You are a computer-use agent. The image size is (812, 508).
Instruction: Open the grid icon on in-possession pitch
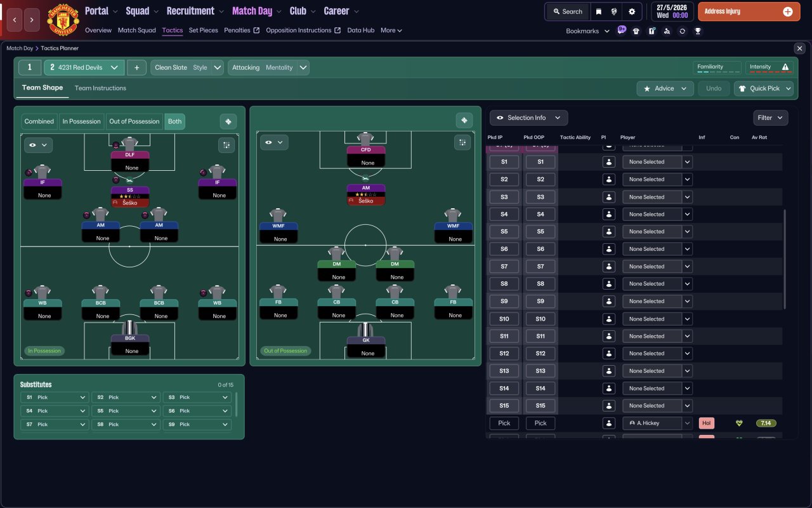226,145
